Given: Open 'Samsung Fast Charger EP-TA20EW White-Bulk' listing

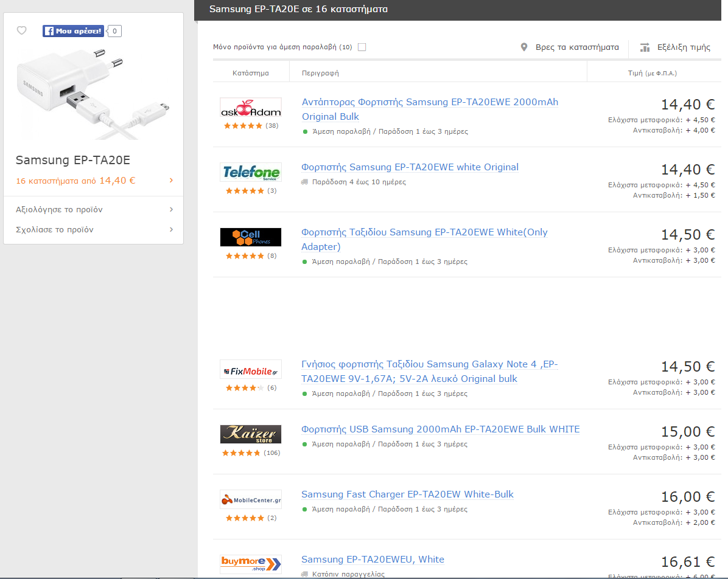Looking at the screenshot, I should point(407,494).
